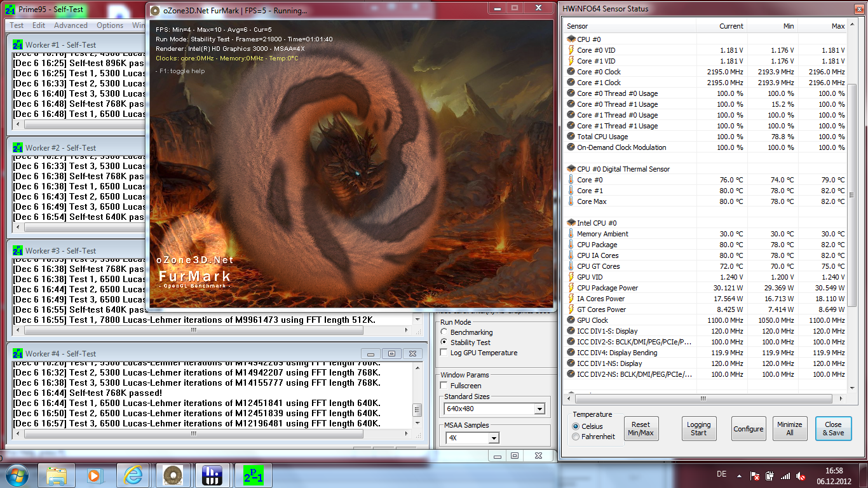Image resolution: width=868 pixels, height=488 pixels.
Task: Select the Benchmarking run mode
Action: 444,332
